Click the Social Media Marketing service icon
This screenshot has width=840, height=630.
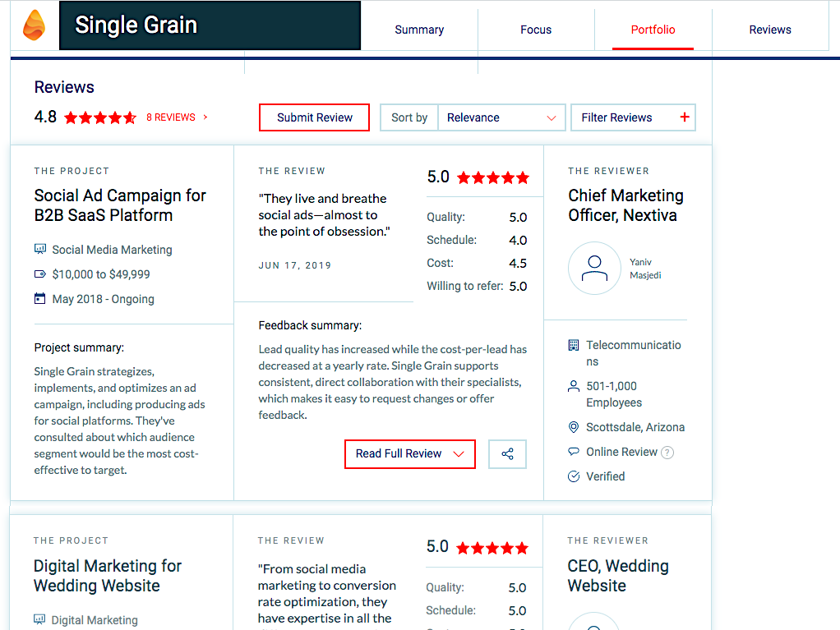[x=40, y=250]
